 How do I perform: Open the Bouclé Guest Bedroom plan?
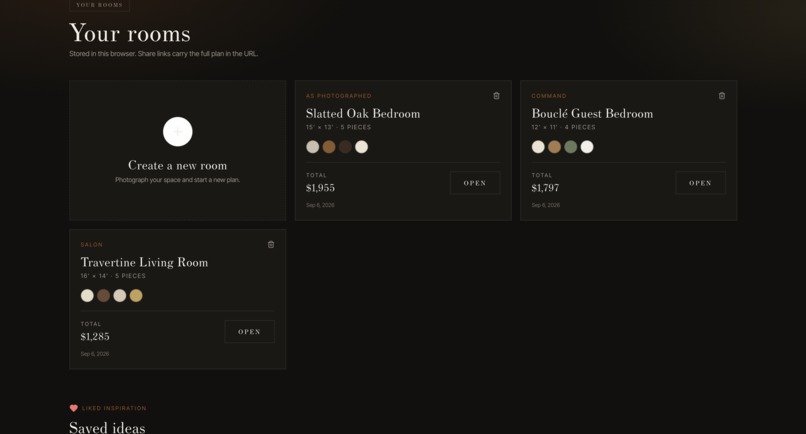(x=701, y=183)
